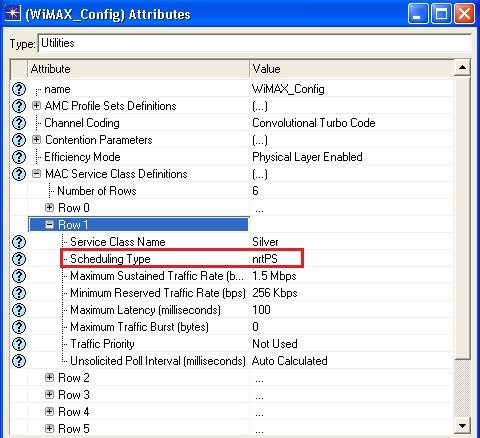The height and width of the screenshot is (438, 480).
Task: Click the Maximum Latency value 100
Action: pos(261,310)
